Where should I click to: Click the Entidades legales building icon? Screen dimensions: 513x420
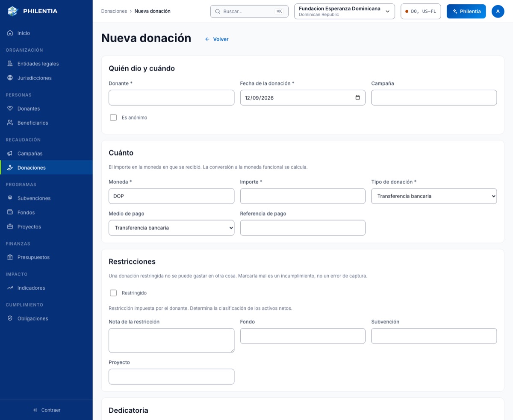coord(10,64)
